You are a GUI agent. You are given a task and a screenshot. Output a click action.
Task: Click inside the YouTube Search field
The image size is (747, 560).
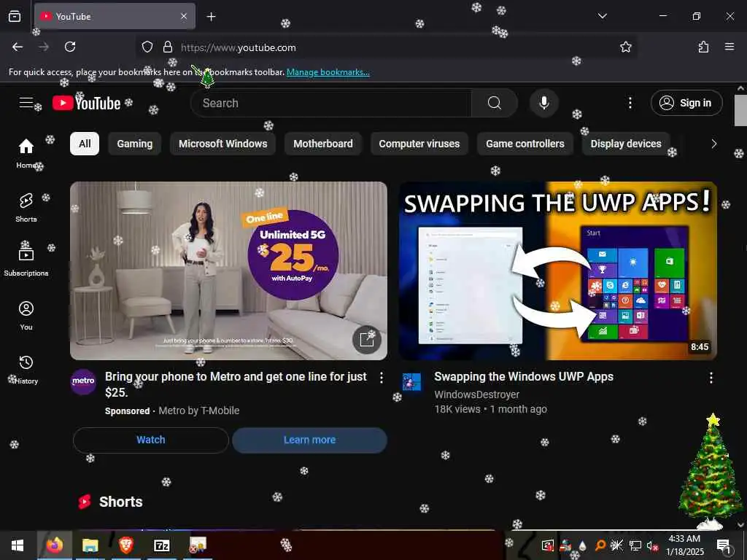[x=331, y=103]
